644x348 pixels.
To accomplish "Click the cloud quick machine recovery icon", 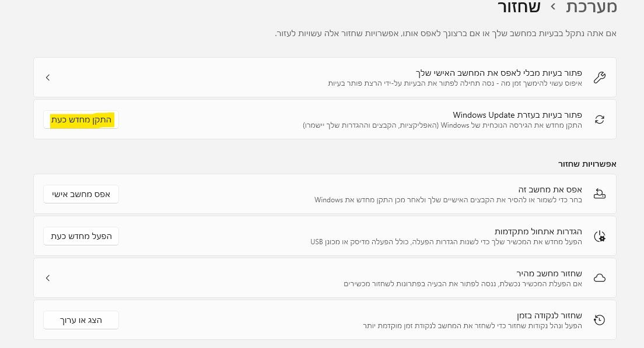I will tap(600, 278).
